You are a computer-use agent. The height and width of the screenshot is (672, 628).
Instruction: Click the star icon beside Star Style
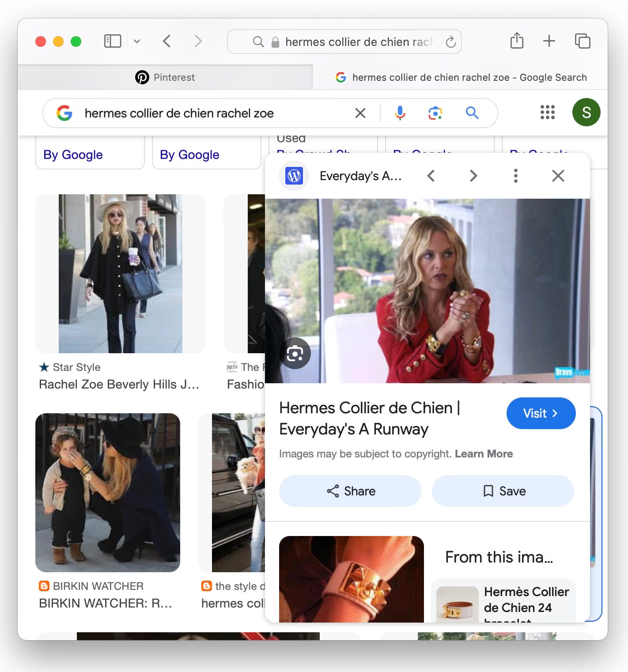(44, 367)
